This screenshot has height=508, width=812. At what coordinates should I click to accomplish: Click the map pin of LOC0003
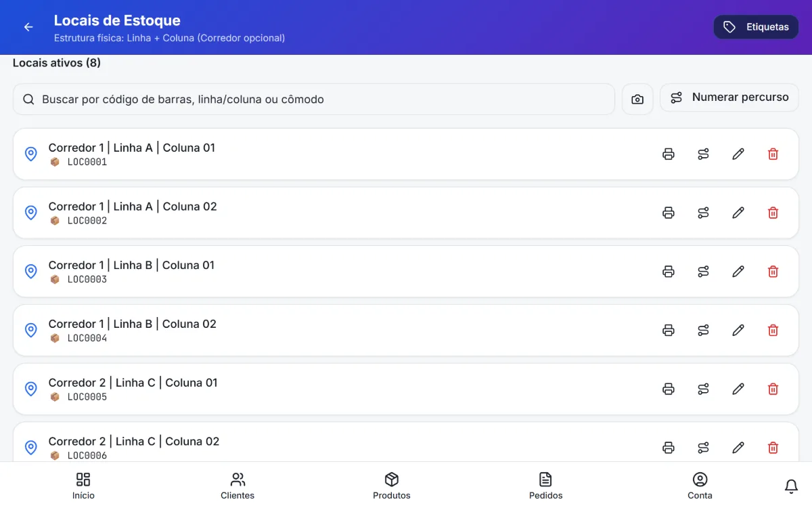click(x=30, y=272)
